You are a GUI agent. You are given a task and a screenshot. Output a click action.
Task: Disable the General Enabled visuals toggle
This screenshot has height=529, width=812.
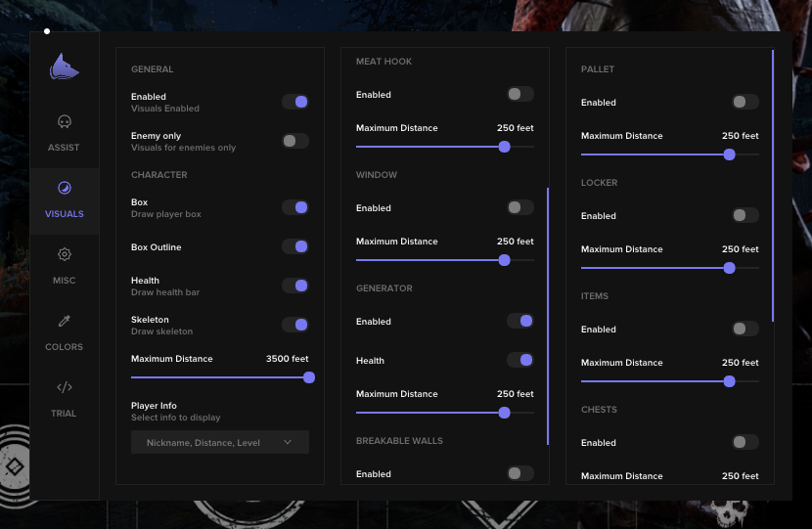point(295,102)
